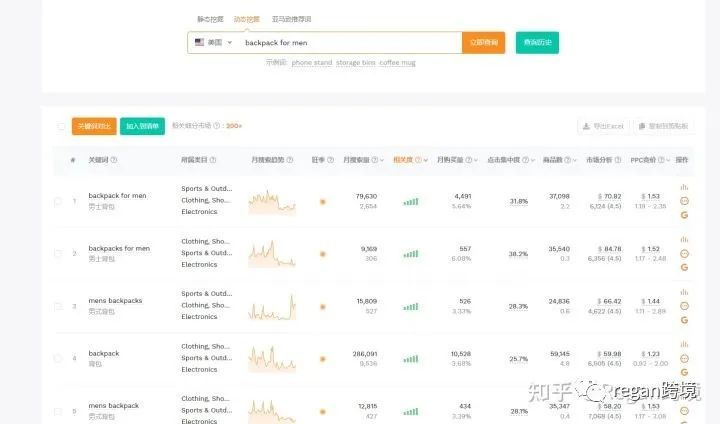Click average price $ 70.82
This screenshot has height=424, width=720.
609,196
